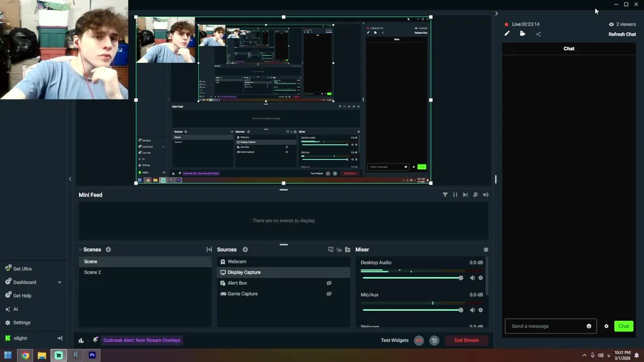
Task: Expand the Dashboard submenu chevron
Action: 59,282
